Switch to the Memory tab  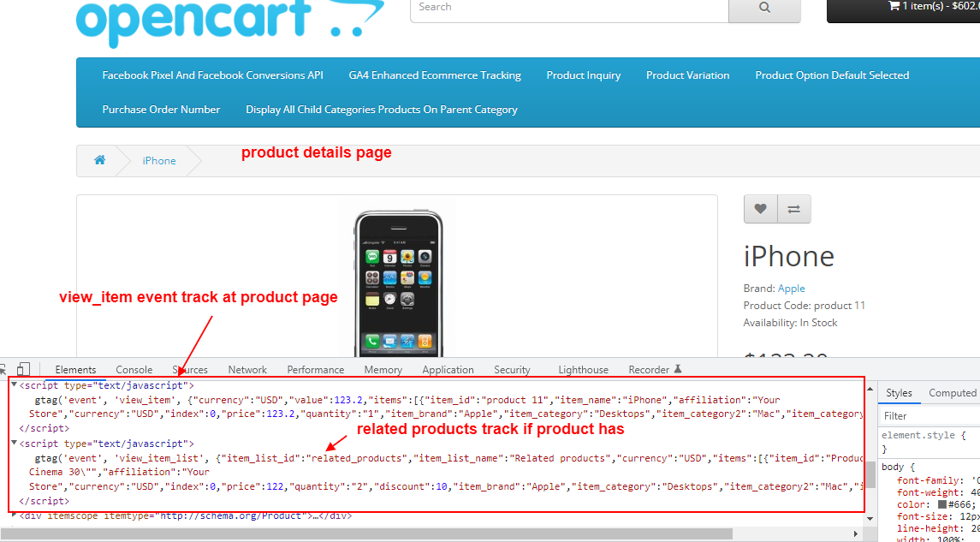click(383, 369)
